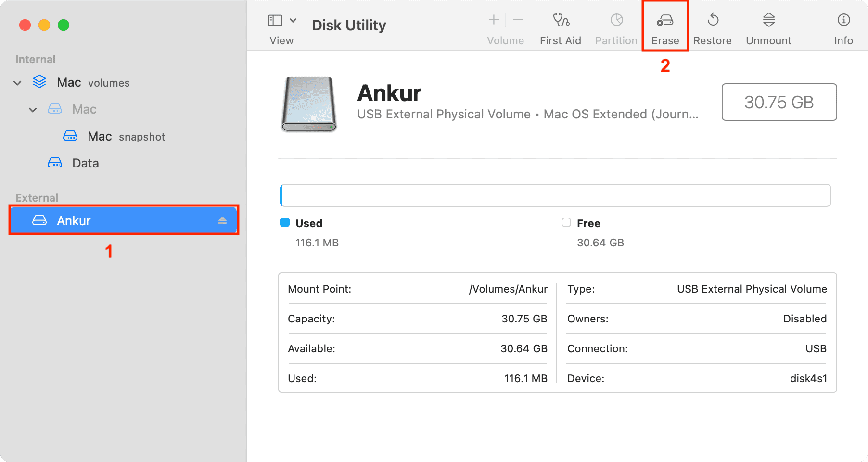The height and width of the screenshot is (462, 868).
Task: Click the Free 30.64 GB label
Action: coord(600,243)
